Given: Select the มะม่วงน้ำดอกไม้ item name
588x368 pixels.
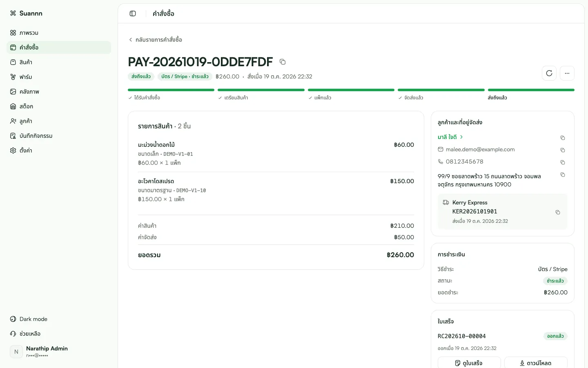Looking at the screenshot, I should [x=156, y=145].
